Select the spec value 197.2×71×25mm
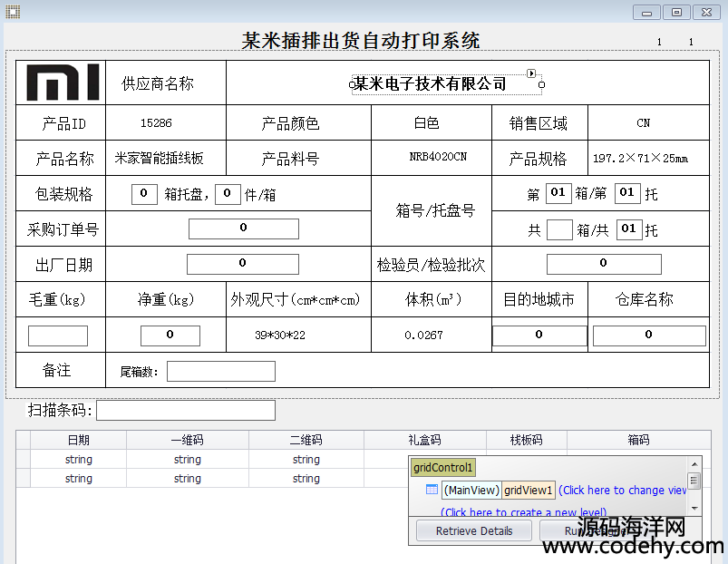The height and width of the screenshot is (564, 728). coord(640,159)
